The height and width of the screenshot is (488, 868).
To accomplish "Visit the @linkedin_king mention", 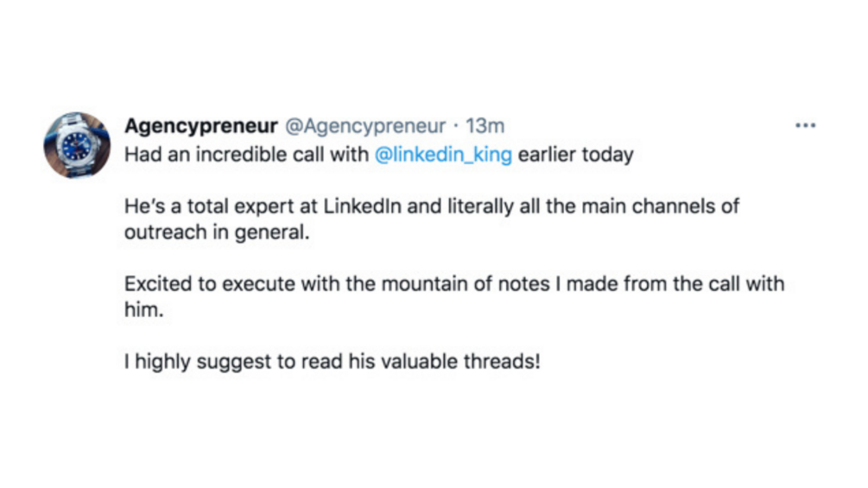I will 445,155.
